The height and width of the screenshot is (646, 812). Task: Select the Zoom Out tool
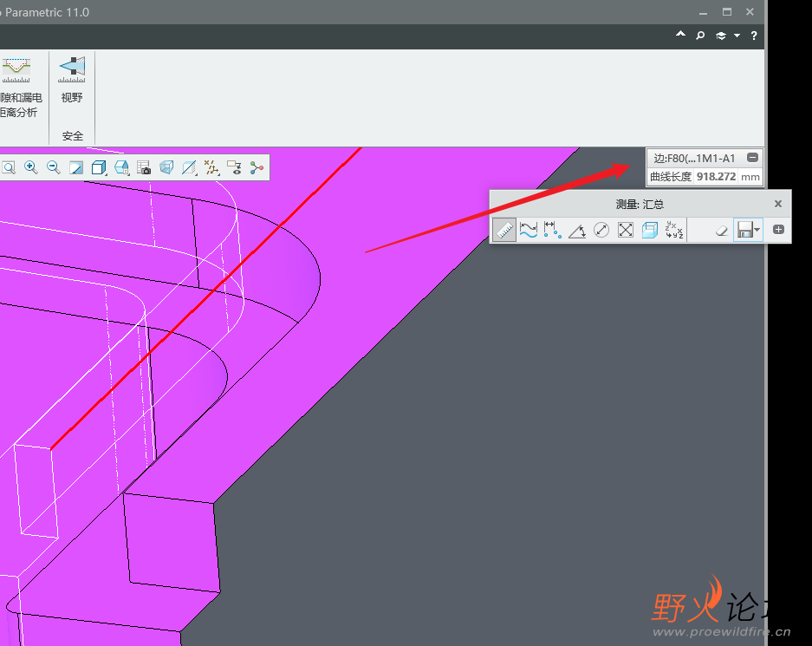pyautogui.click(x=54, y=167)
